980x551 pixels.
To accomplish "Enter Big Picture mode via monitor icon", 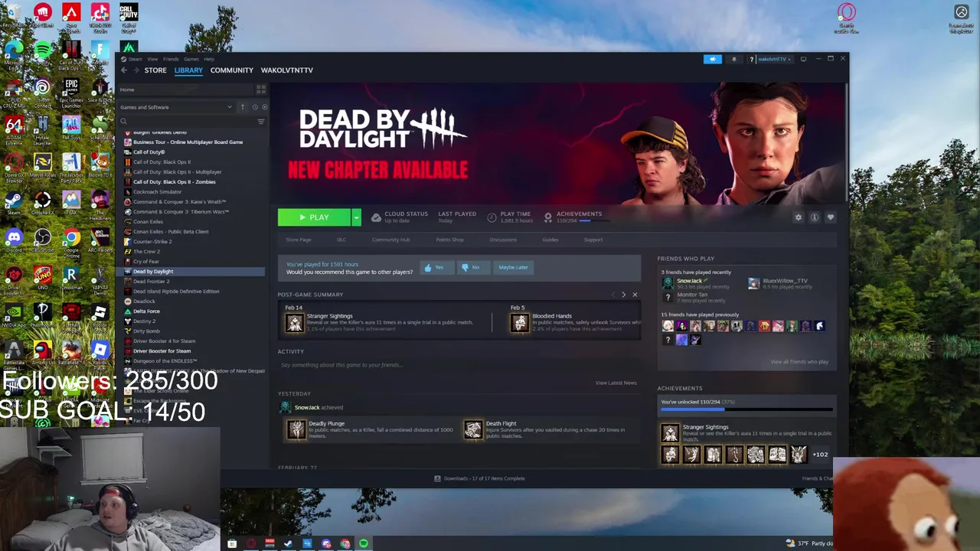I will pyautogui.click(x=803, y=59).
